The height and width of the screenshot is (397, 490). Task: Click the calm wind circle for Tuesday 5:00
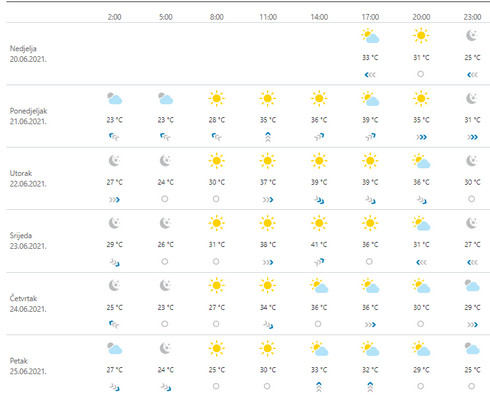165,199
